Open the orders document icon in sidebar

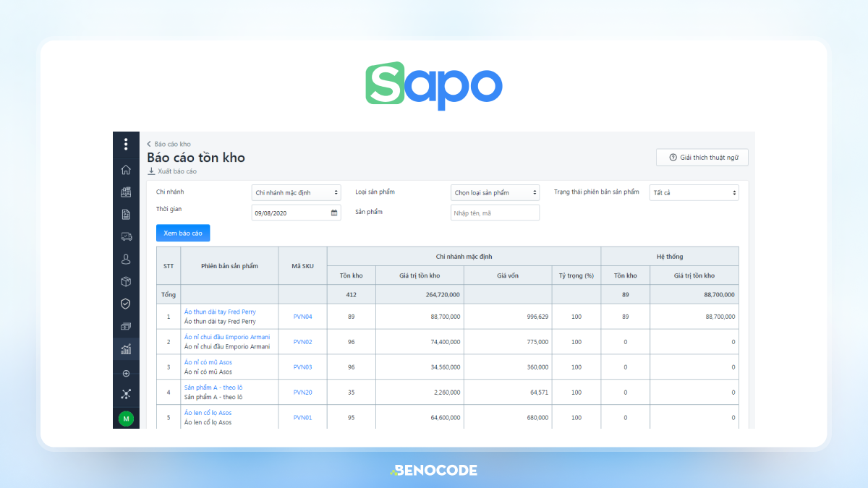126,215
